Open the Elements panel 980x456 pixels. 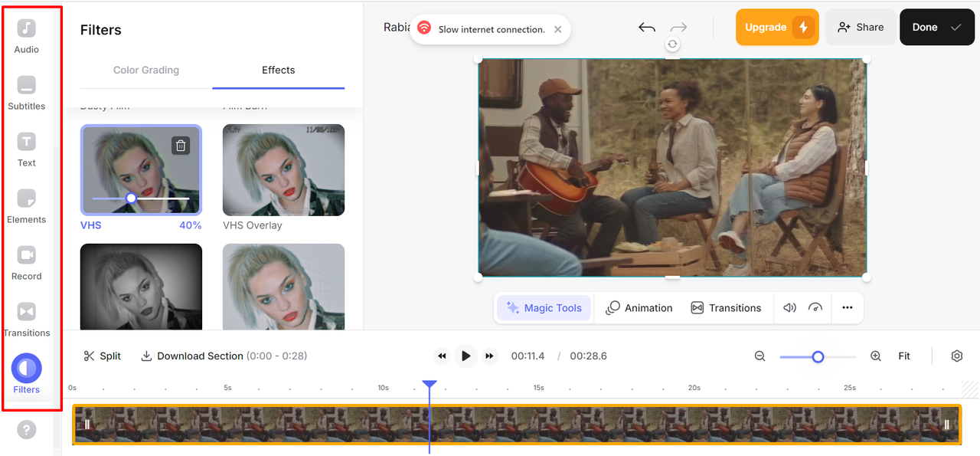tap(27, 206)
